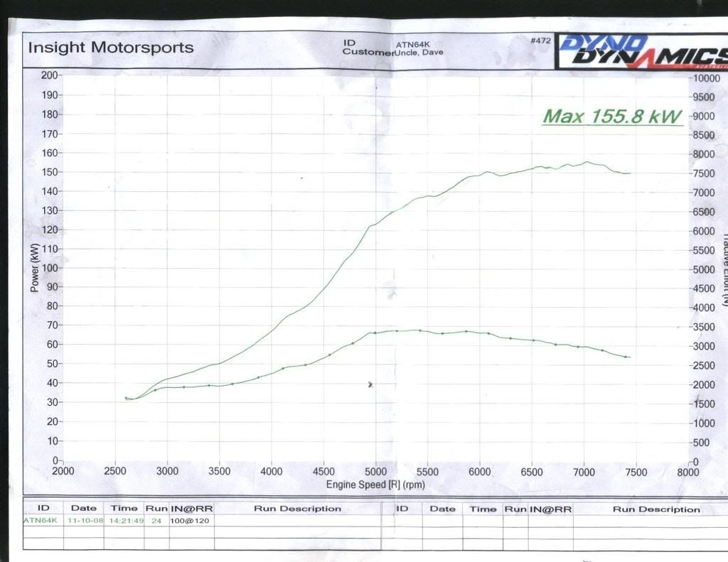
Task: Click the Dyno Dynamics logo
Action: [641, 50]
